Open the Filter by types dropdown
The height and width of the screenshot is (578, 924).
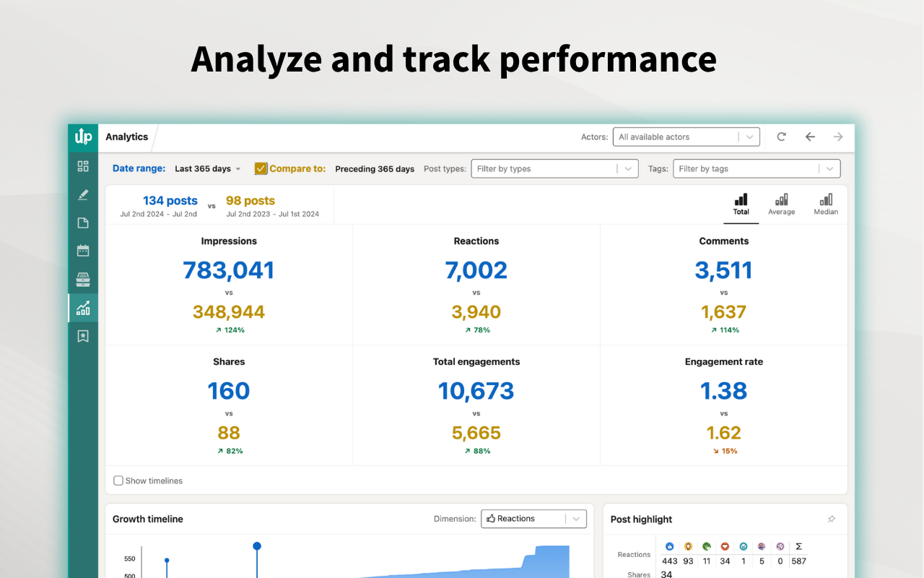tap(554, 168)
